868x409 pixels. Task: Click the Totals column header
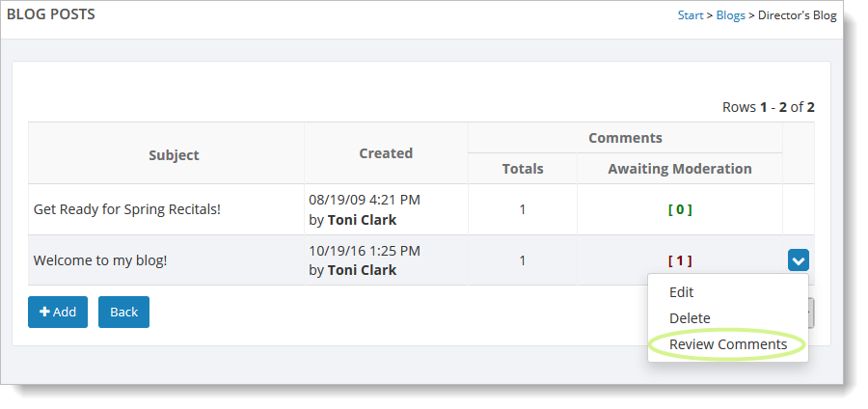point(523,169)
